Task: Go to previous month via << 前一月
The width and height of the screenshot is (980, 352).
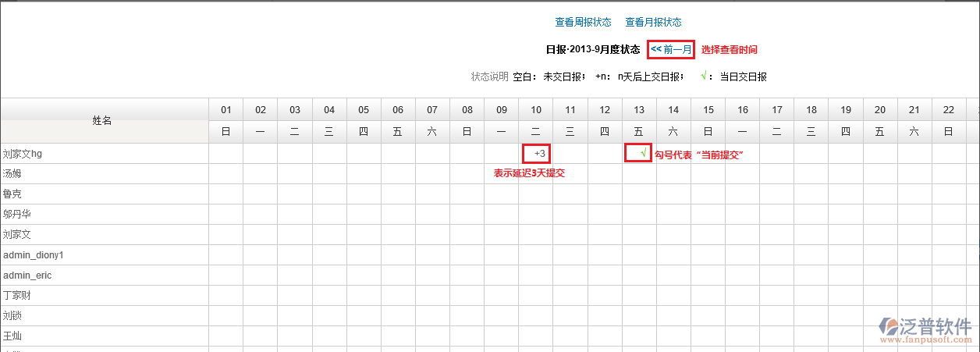Action: click(671, 49)
